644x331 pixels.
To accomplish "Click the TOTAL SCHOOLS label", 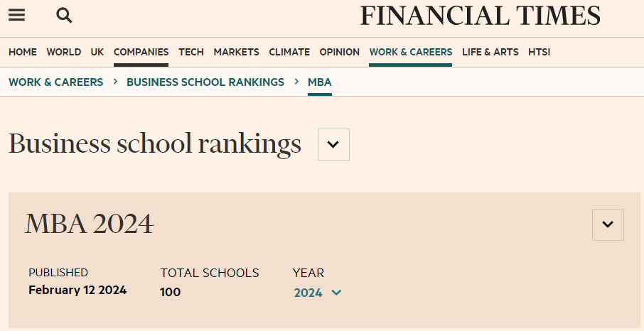I will click(210, 273).
